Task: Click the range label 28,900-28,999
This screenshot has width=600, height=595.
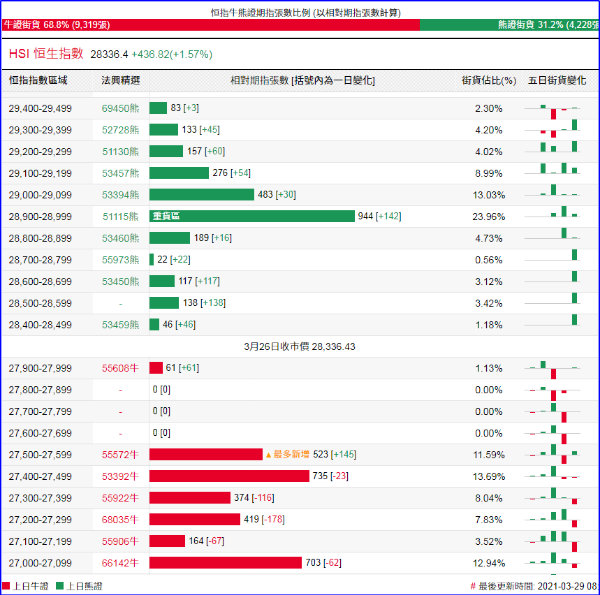Action: coord(40,217)
